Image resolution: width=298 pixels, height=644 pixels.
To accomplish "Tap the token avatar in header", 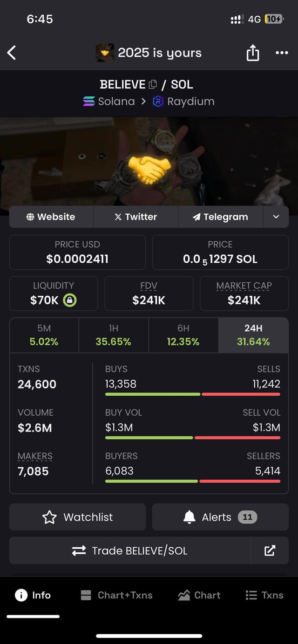I will coord(105,53).
